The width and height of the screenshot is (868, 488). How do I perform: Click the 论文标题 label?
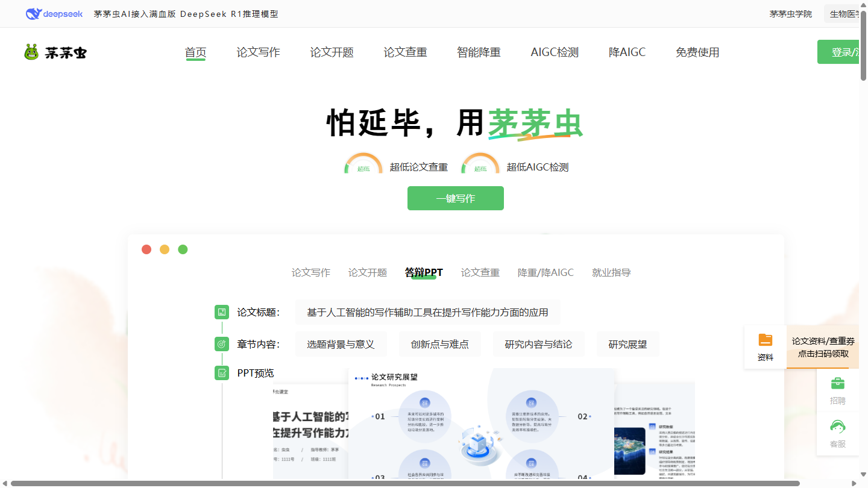[x=259, y=312]
